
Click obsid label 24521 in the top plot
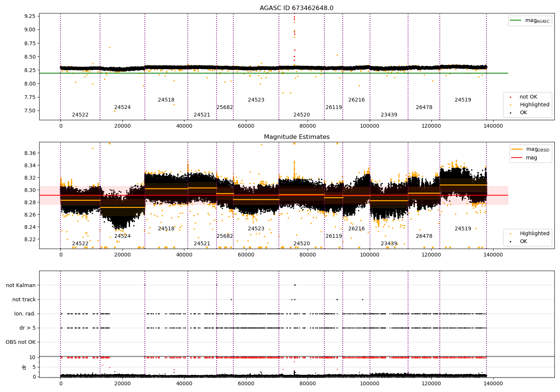point(202,115)
